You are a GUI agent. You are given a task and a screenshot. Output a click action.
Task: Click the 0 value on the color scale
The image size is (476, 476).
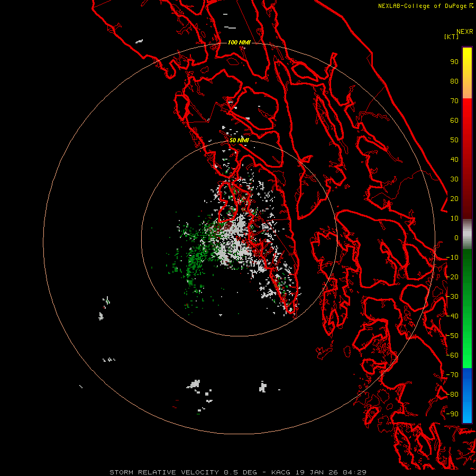coord(456,237)
